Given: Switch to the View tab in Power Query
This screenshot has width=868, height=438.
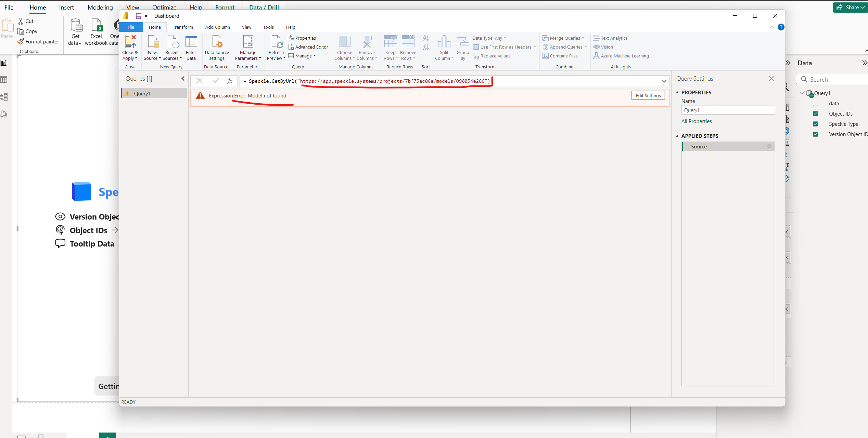Looking at the screenshot, I should pyautogui.click(x=246, y=27).
